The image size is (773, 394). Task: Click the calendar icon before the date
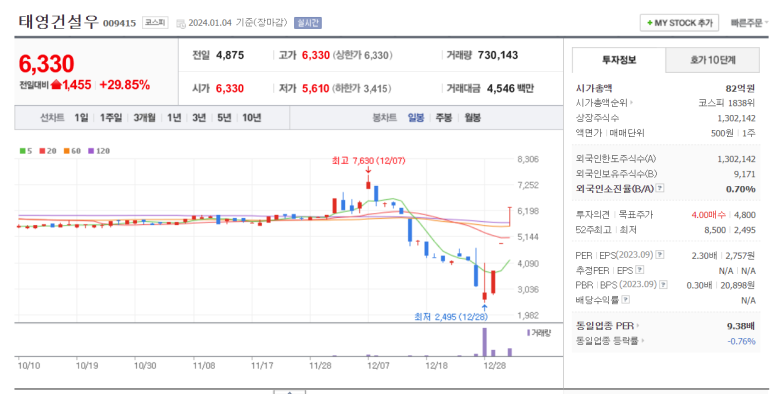click(181, 23)
